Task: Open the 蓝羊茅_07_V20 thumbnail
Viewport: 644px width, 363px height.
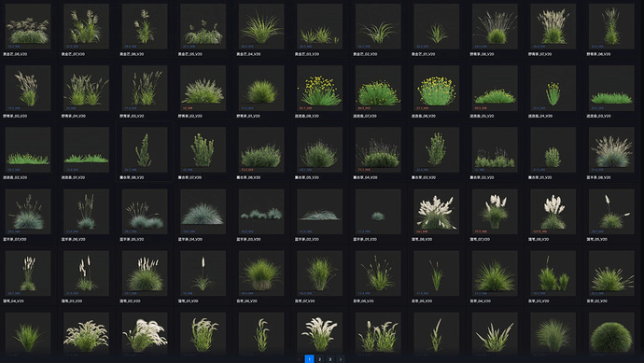Action: (x=28, y=212)
